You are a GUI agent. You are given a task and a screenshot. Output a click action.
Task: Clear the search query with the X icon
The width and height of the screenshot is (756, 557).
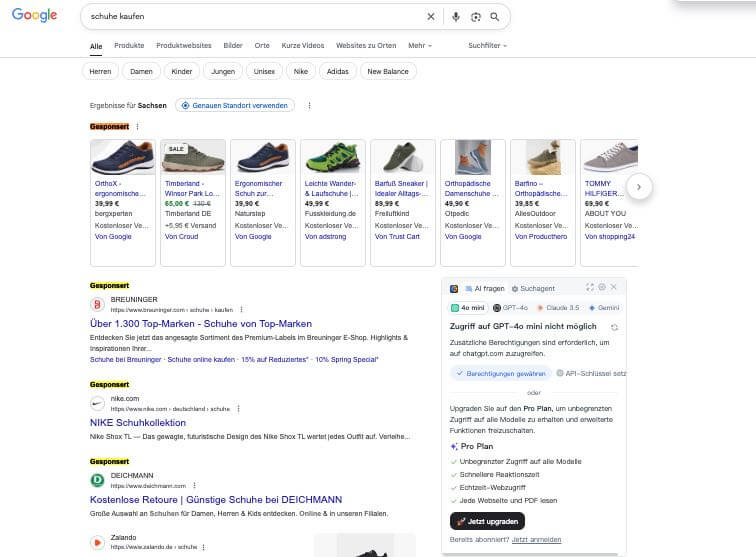pyautogui.click(x=431, y=16)
